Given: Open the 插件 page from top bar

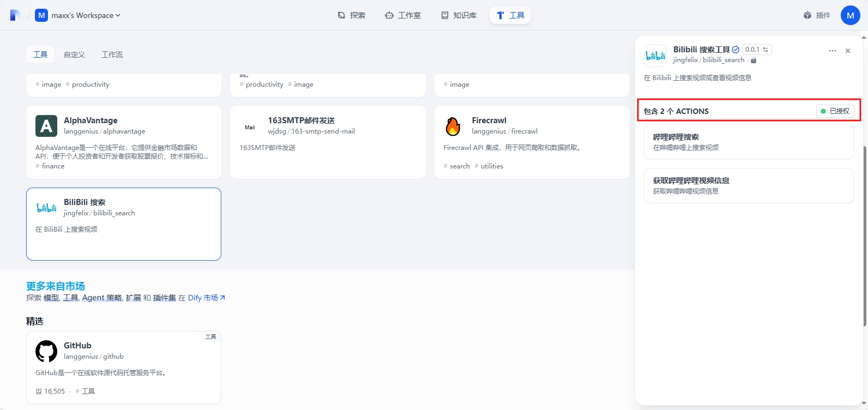Looking at the screenshot, I should (817, 15).
